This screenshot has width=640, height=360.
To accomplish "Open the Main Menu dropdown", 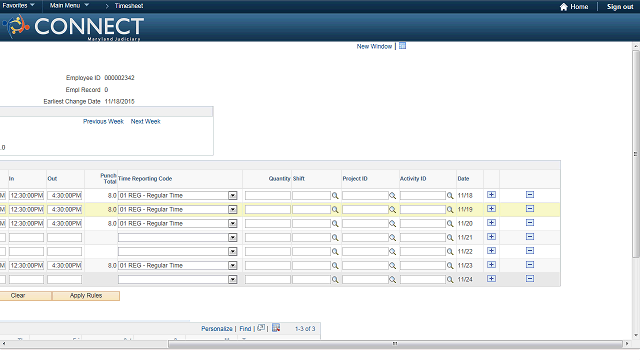I will 69,5.
